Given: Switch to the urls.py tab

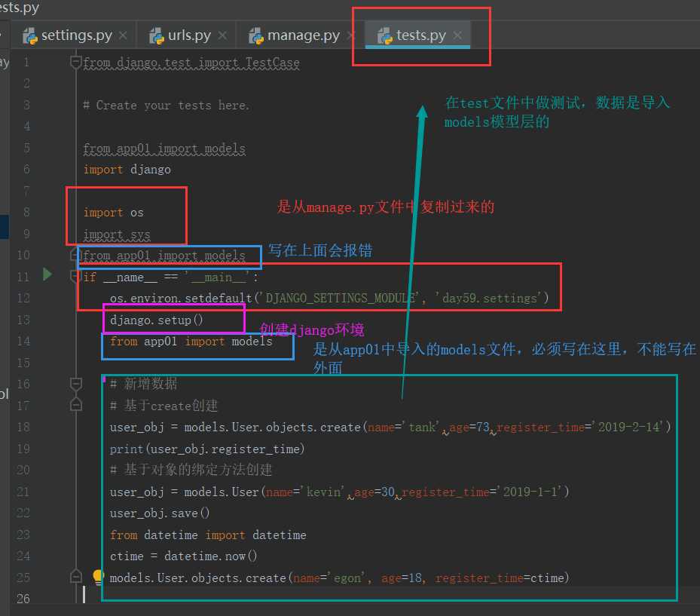Looking at the screenshot, I should pos(188,35).
